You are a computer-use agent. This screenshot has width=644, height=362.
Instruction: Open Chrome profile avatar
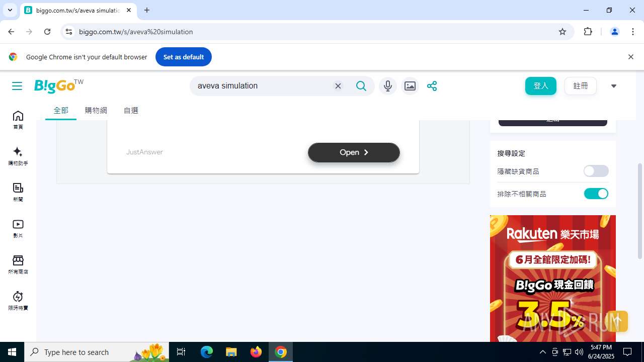point(614,32)
